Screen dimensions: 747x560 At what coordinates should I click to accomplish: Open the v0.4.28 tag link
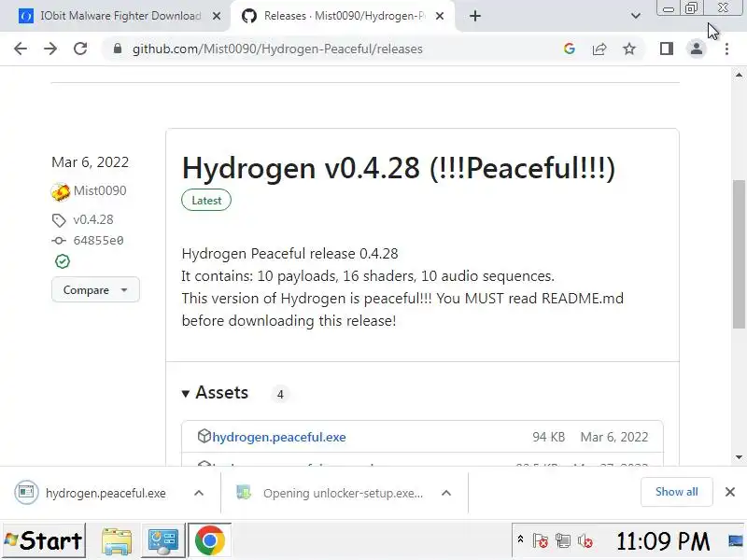[x=93, y=219]
